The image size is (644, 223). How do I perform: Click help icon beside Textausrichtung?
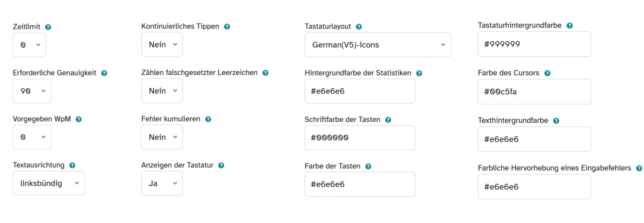point(72,165)
